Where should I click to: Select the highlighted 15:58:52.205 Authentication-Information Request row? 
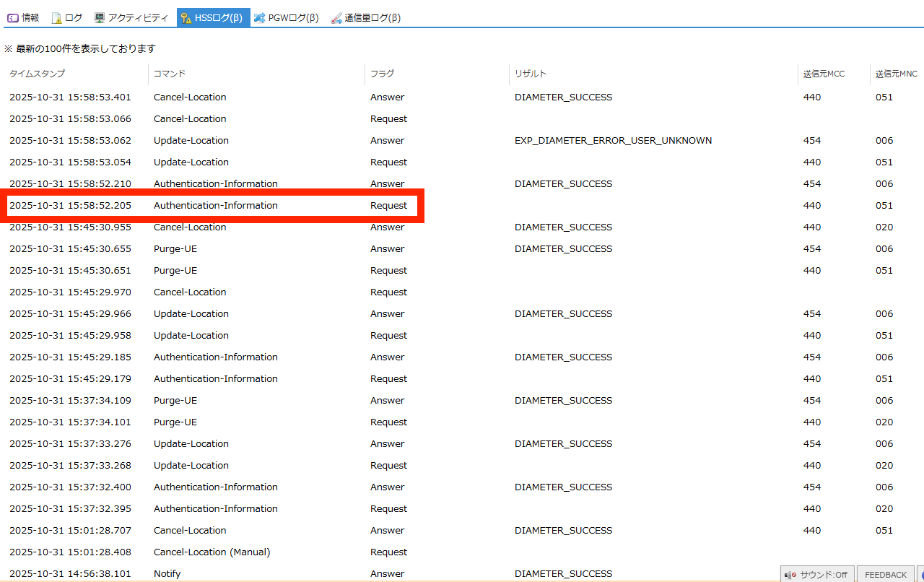pyautogui.click(x=215, y=206)
